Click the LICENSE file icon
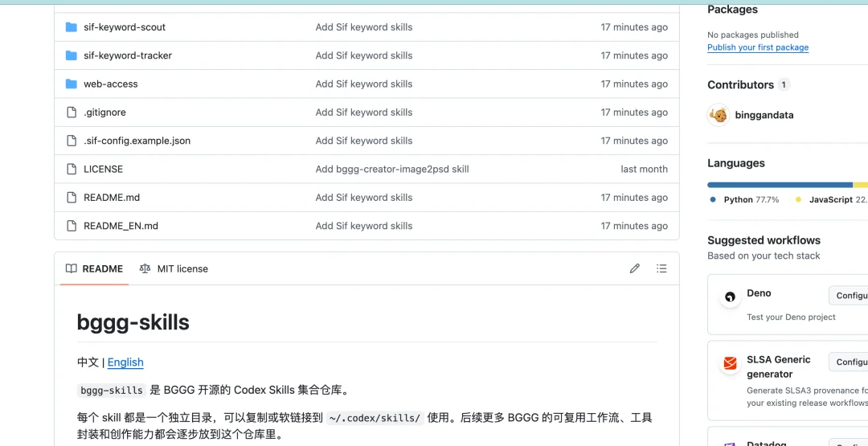868x446 pixels. click(71, 170)
